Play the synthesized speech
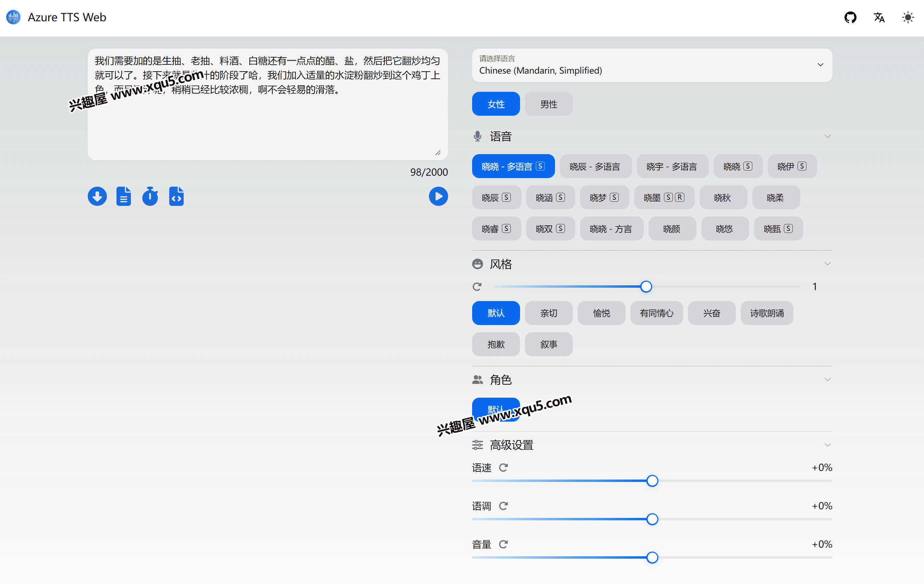 (x=438, y=197)
